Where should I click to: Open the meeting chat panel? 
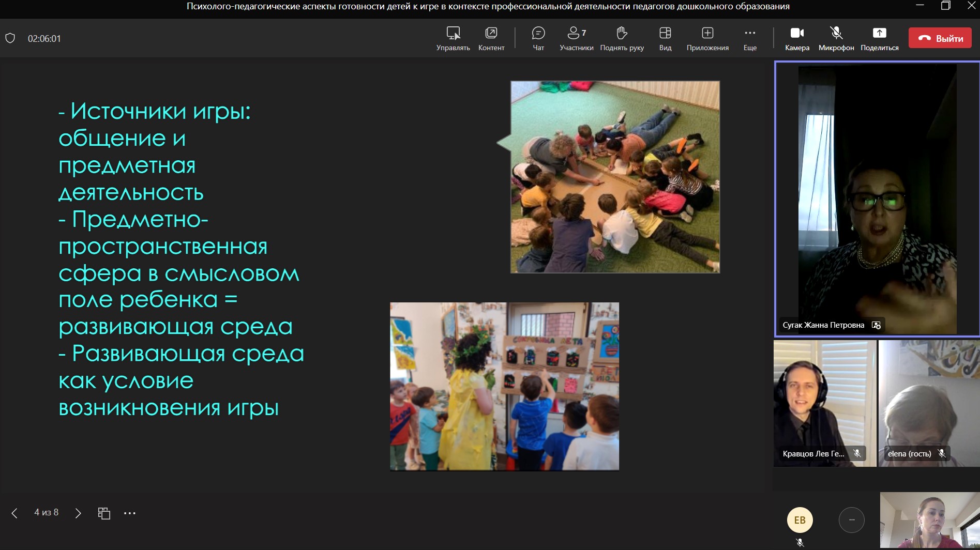[537, 38]
